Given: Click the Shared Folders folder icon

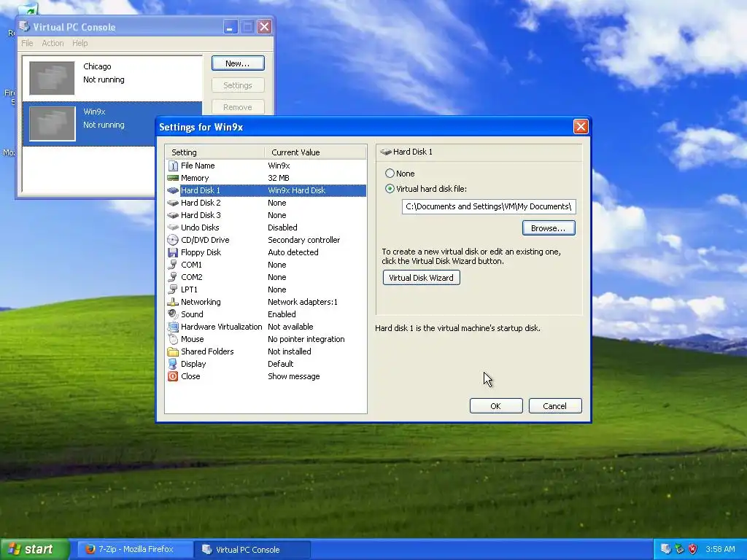Looking at the screenshot, I should pos(173,351).
